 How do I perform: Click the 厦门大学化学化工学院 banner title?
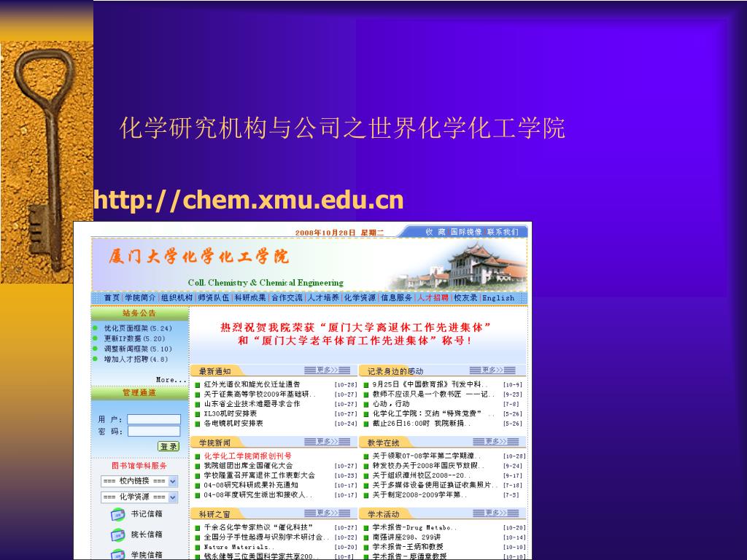198,256
